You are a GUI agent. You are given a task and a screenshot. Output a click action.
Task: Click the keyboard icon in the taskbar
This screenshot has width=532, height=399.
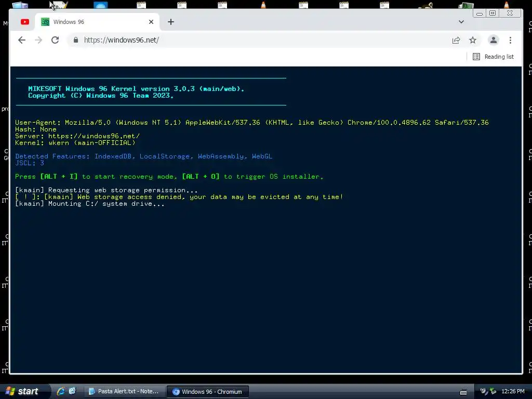click(463, 392)
